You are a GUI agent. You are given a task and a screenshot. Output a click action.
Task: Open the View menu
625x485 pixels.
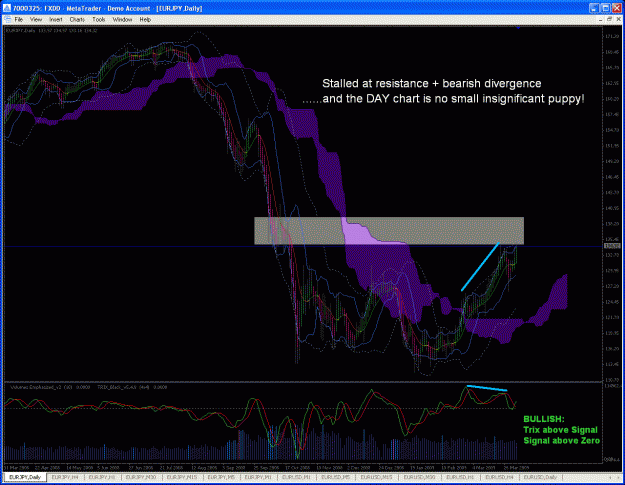click(35, 19)
